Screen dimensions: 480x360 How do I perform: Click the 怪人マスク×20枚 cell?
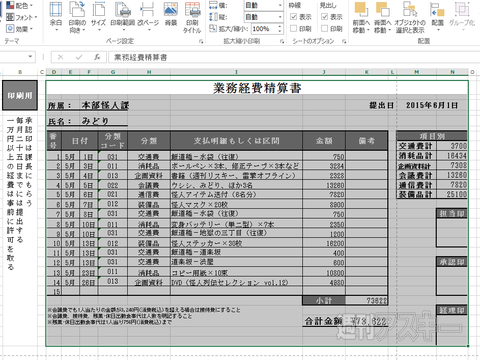(236, 204)
